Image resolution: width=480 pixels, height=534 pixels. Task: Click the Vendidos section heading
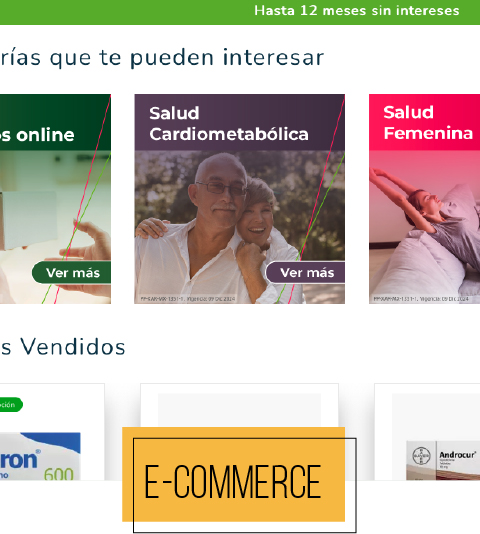(63, 347)
